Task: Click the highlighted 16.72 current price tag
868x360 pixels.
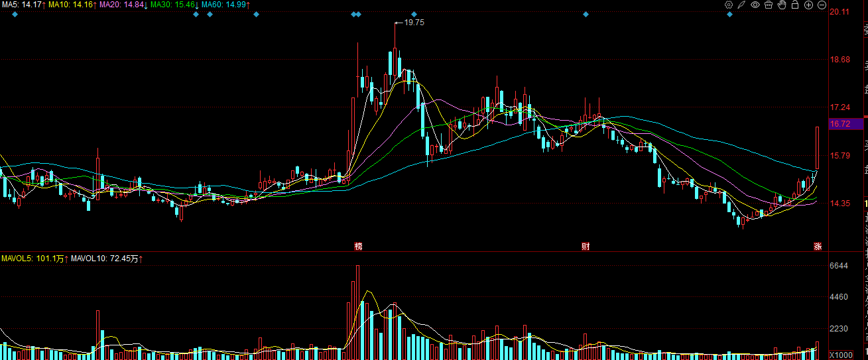Action: point(846,124)
